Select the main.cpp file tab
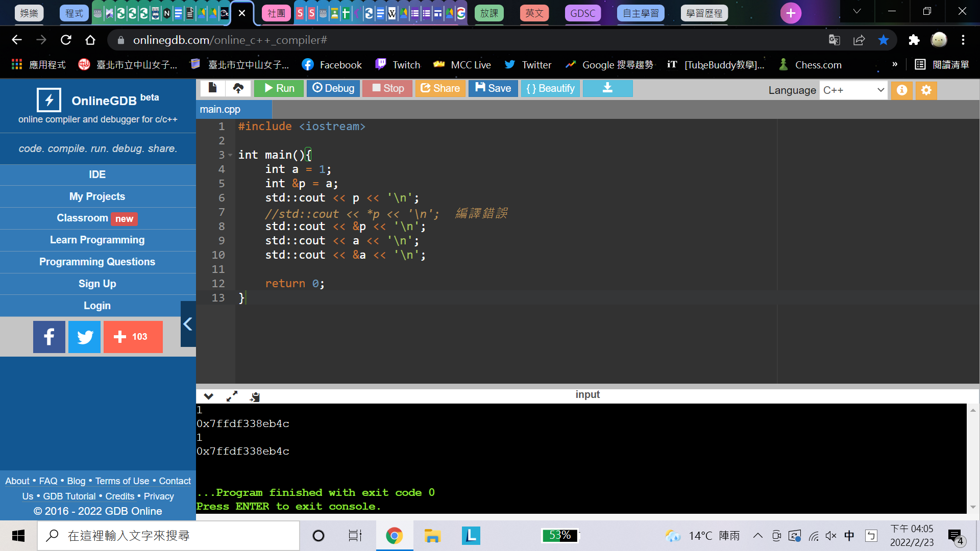 220,109
